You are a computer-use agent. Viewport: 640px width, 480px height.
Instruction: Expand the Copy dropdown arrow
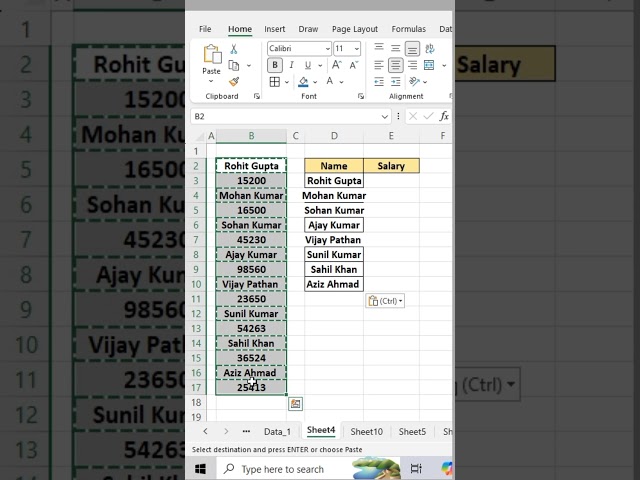[x=249, y=66]
